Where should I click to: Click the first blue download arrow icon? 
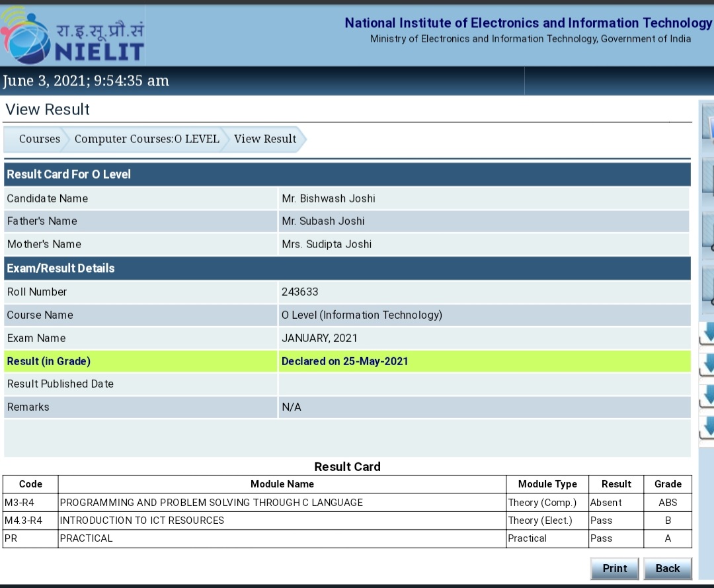point(707,334)
